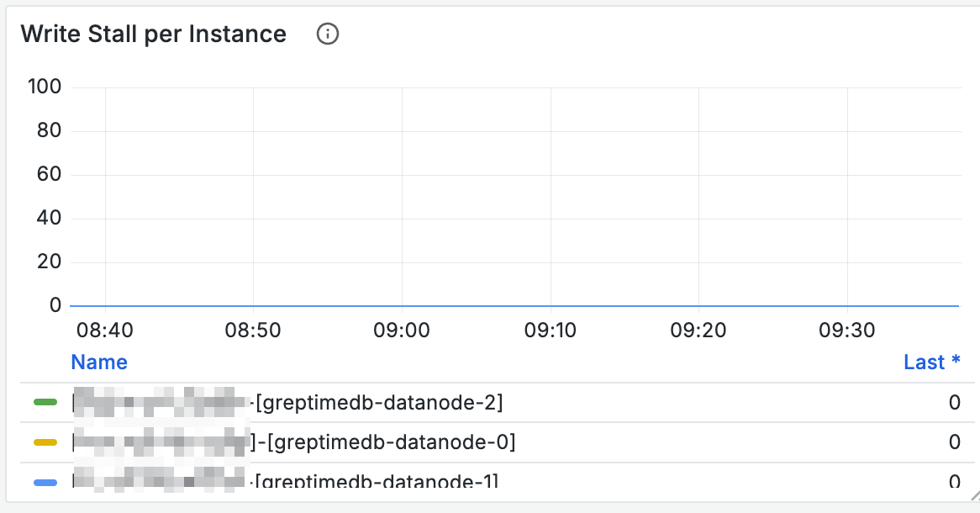Click the Last value 0 for greptimedb-datanode-2
980x513 pixels.
[x=954, y=403]
